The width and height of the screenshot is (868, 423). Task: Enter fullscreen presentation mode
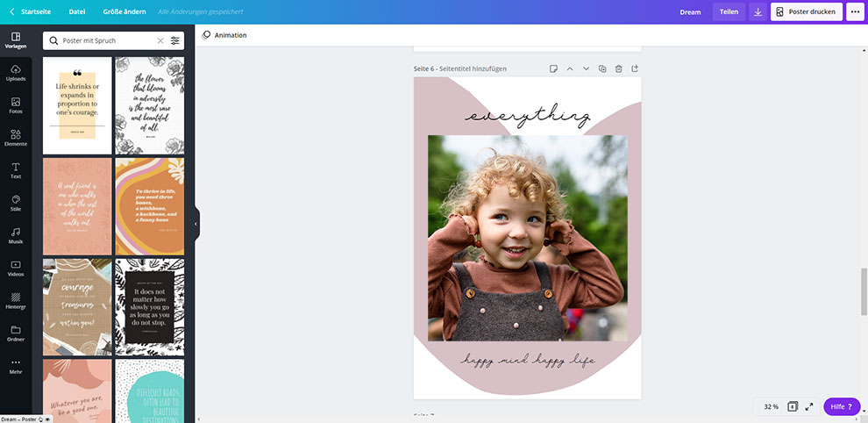[x=809, y=406]
